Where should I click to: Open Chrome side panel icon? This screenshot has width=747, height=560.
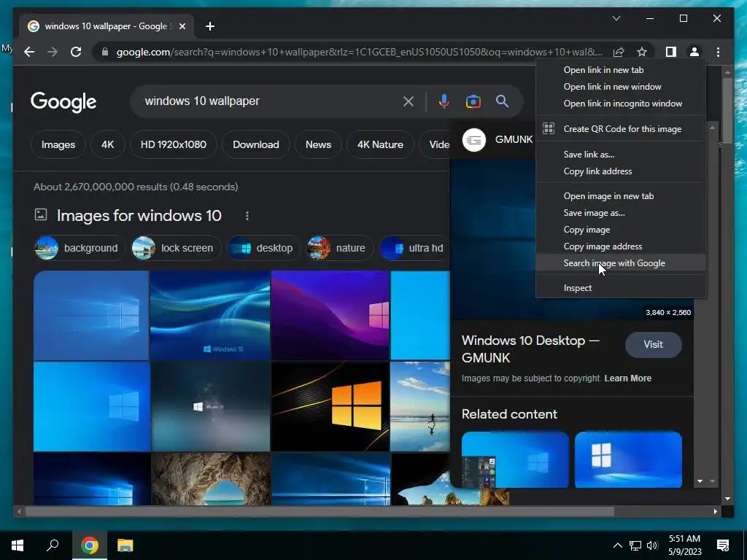click(671, 52)
